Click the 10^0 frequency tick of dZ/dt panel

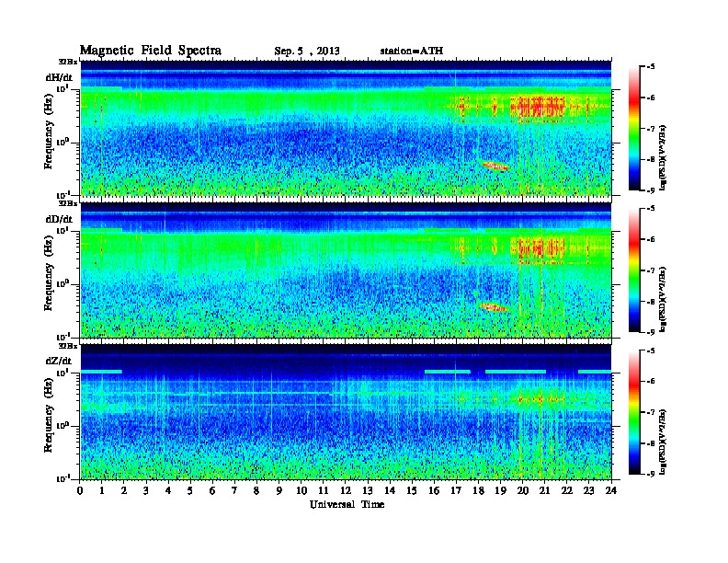pos(63,426)
